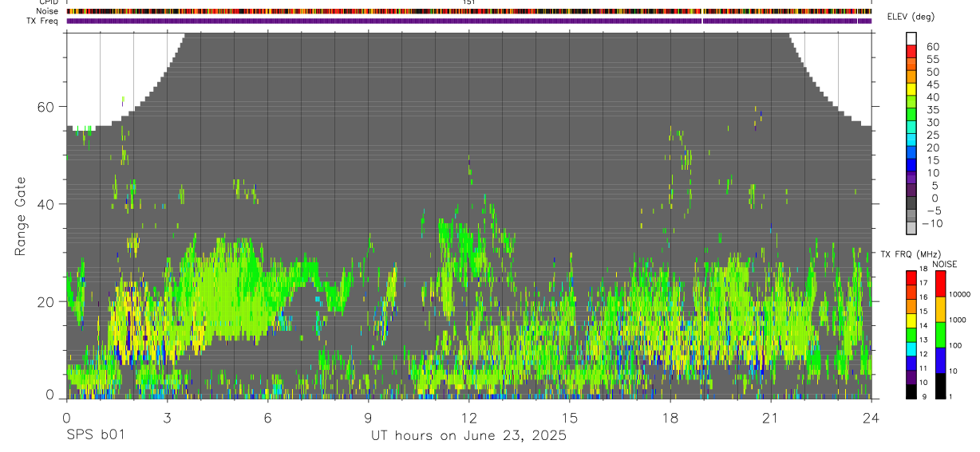980x452 pixels.
Task: Click the '18' hour tick on UT axis
Action: point(670,418)
